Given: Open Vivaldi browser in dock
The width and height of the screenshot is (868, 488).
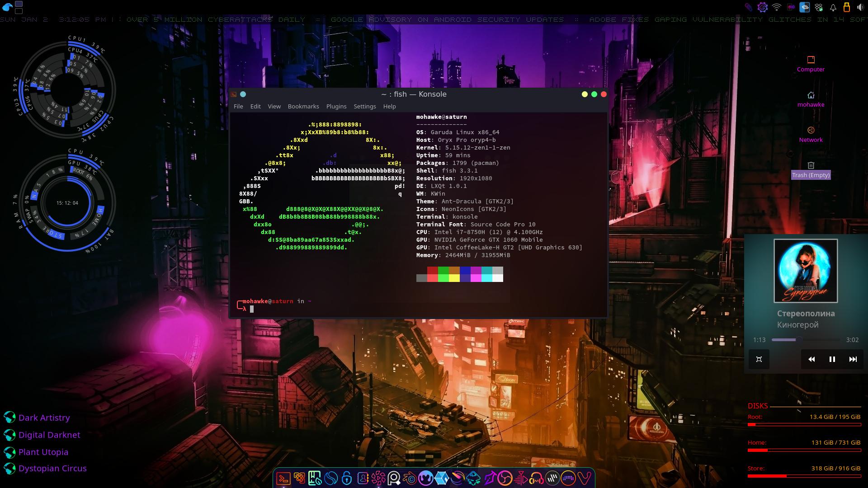Looking at the screenshot, I should tap(584, 478).
